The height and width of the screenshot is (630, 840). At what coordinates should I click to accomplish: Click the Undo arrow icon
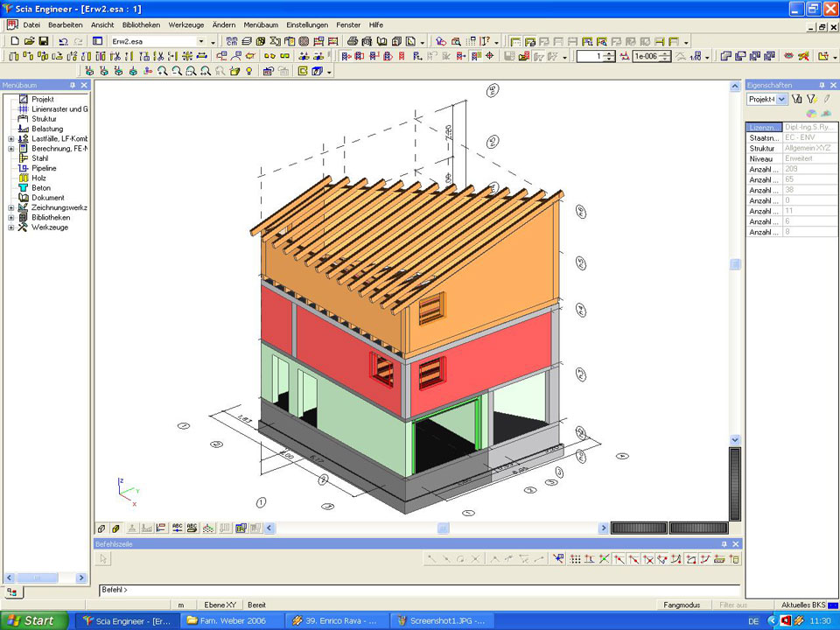(63, 41)
